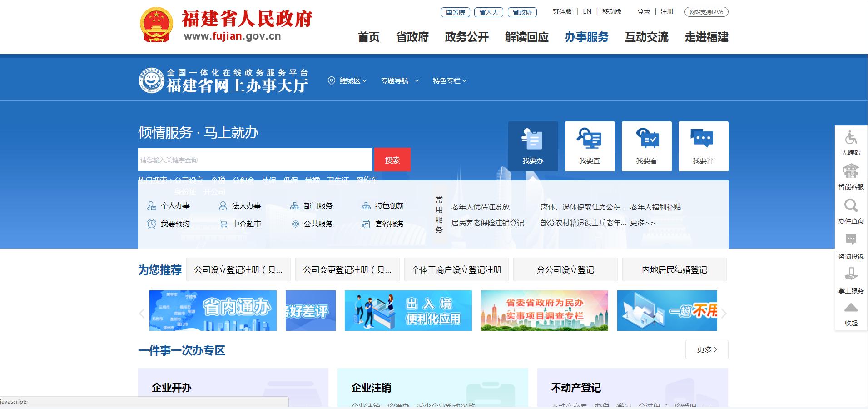Expand the 专题导航 navigation dropdown
Image resolution: width=868 pixels, height=409 pixels.
[398, 80]
